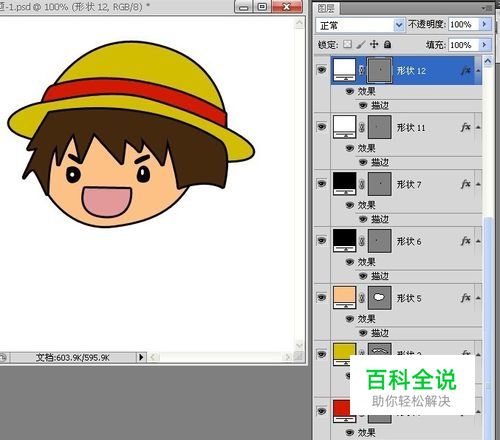
Task: Click the layers panel scroll up arrow
Action: (488, 61)
